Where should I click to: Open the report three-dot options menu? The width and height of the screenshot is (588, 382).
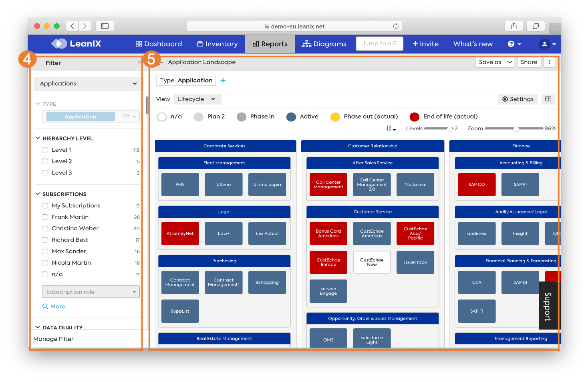[549, 62]
